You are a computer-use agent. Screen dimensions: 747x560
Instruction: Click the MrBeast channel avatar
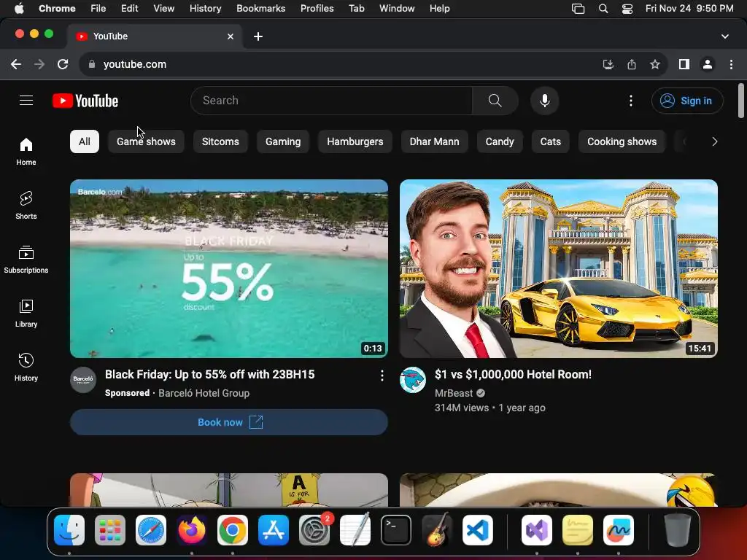point(413,379)
